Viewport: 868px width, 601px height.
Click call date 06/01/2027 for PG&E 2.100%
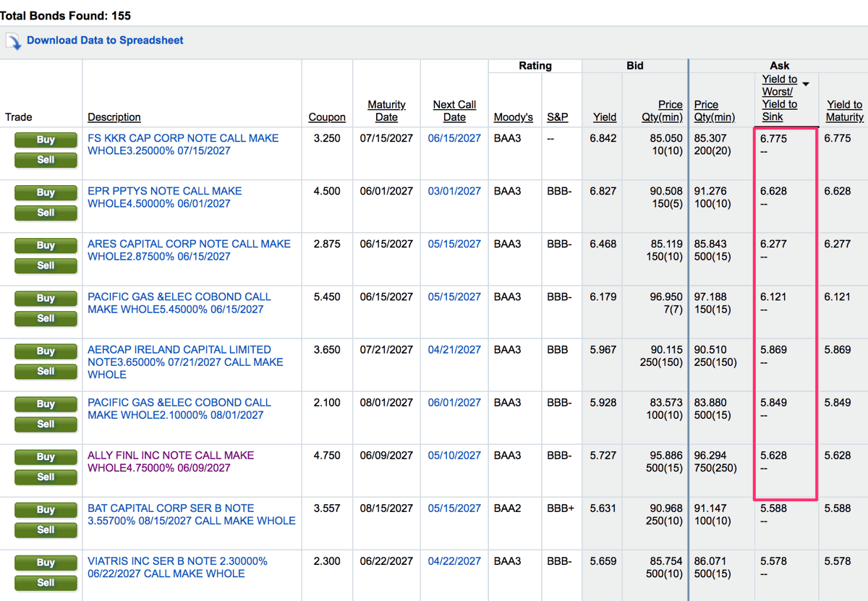tap(454, 402)
